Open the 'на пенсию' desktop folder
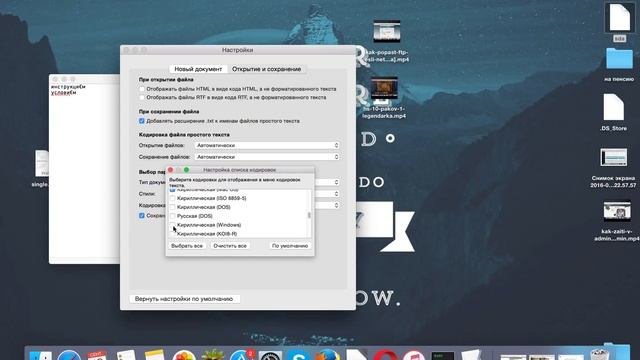640x360 pixels. click(619, 60)
